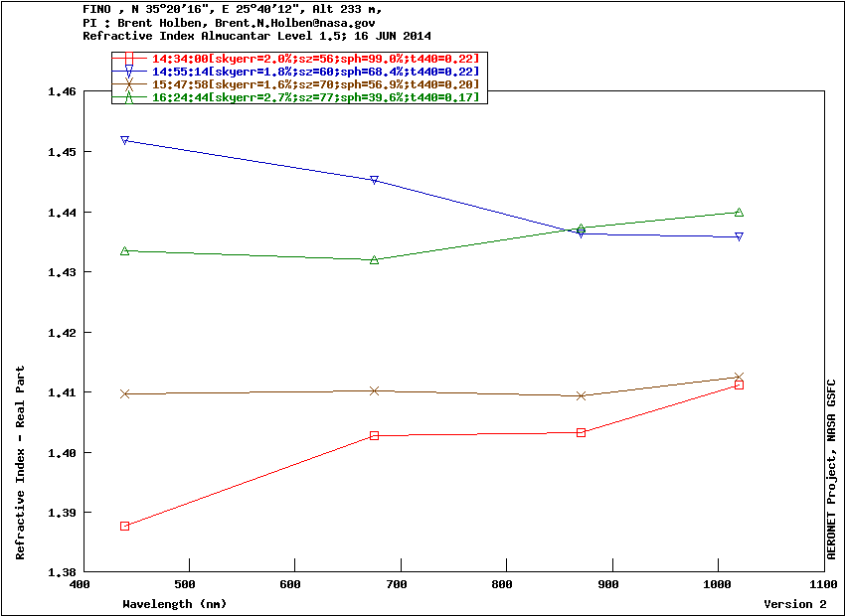Screen dimensions: 845x616
Task: Click the green triangle legend marker
Action: (129, 97)
